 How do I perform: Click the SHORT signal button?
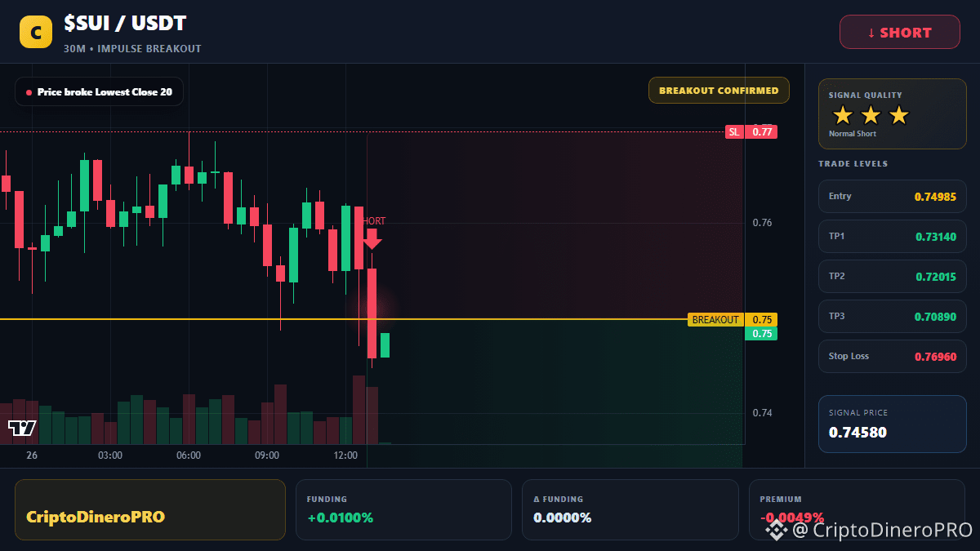899,32
